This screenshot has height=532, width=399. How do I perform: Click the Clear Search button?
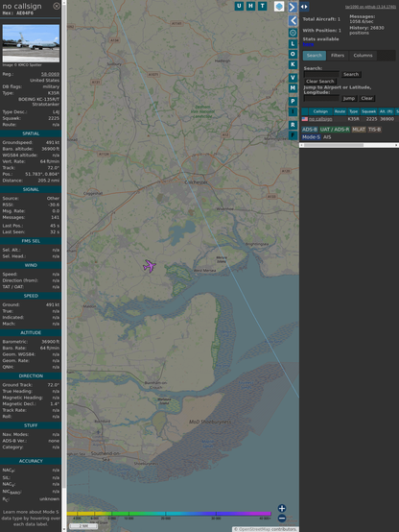(320, 81)
